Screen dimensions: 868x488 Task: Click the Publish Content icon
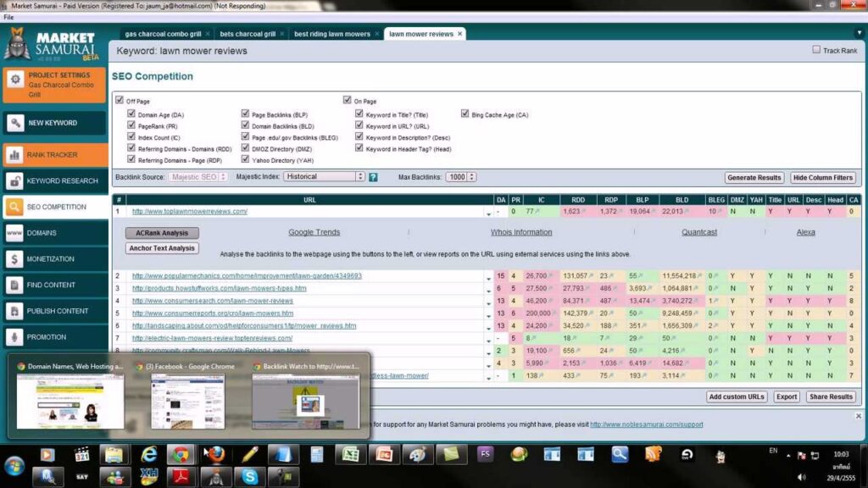tap(14, 311)
